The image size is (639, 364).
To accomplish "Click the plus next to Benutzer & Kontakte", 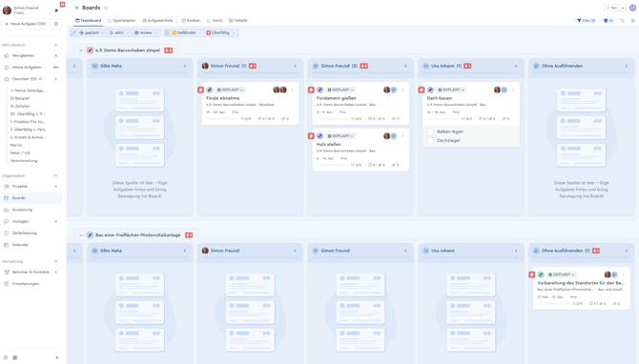I will pos(56,272).
